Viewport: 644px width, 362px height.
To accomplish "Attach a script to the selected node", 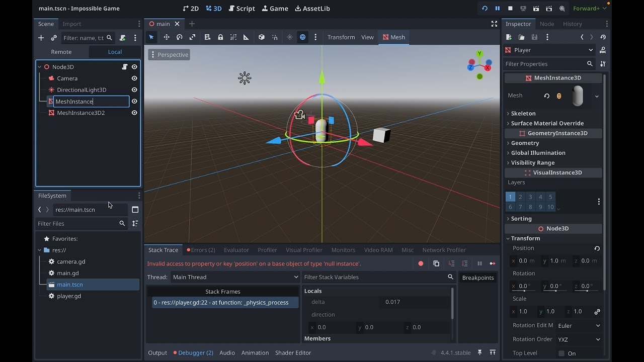I will click(x=122, y=38).
